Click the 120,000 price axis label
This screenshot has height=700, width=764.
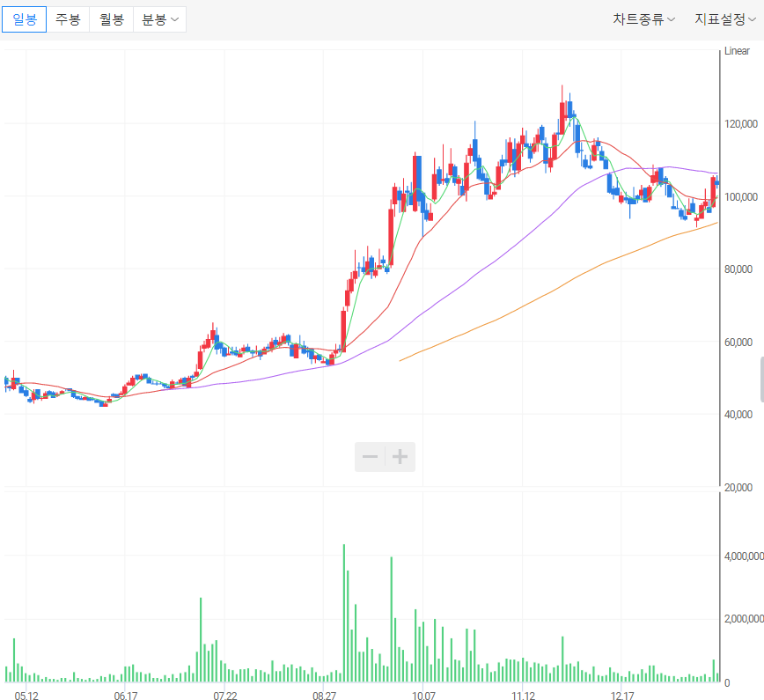pyautogui.click(x=741, y=124)
